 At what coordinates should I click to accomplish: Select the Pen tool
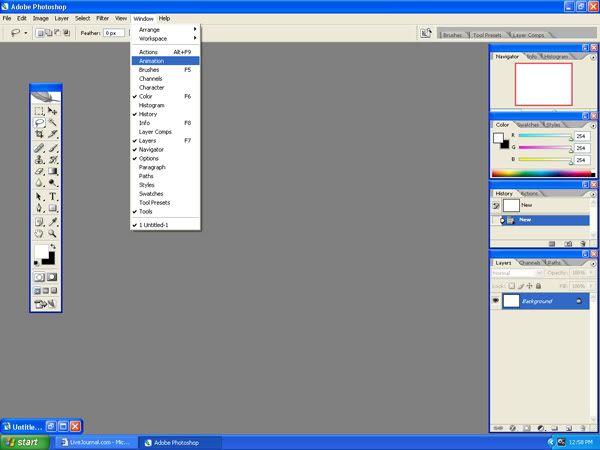coord(39,208)
